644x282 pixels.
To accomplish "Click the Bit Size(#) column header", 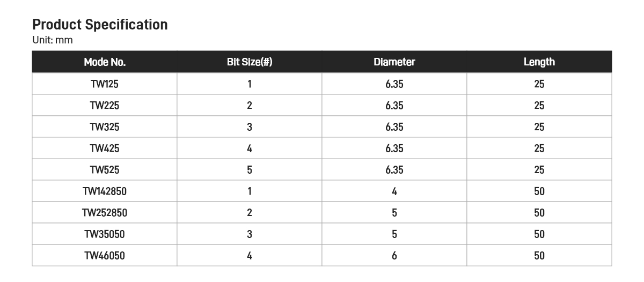I will click(250, 62).
